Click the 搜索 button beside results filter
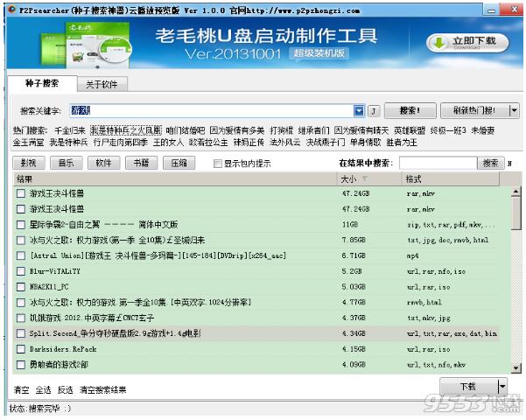526x420 pixels. pos(490,163)
